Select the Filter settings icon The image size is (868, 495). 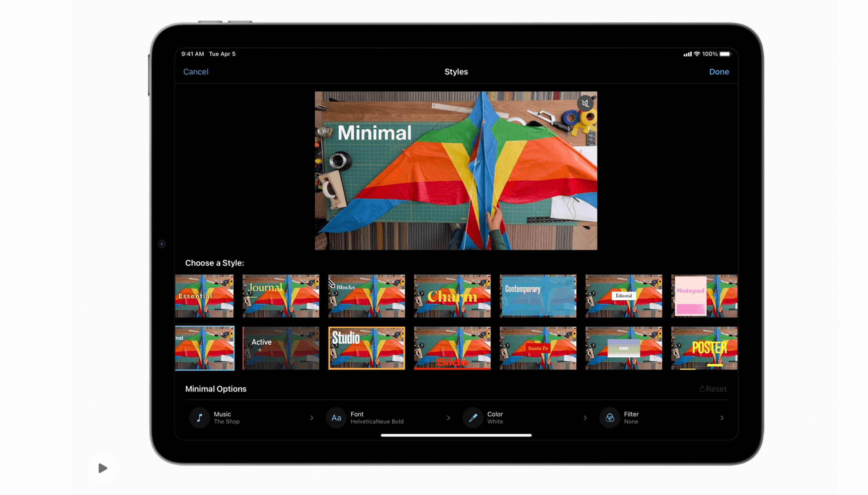tap(610, 417)
